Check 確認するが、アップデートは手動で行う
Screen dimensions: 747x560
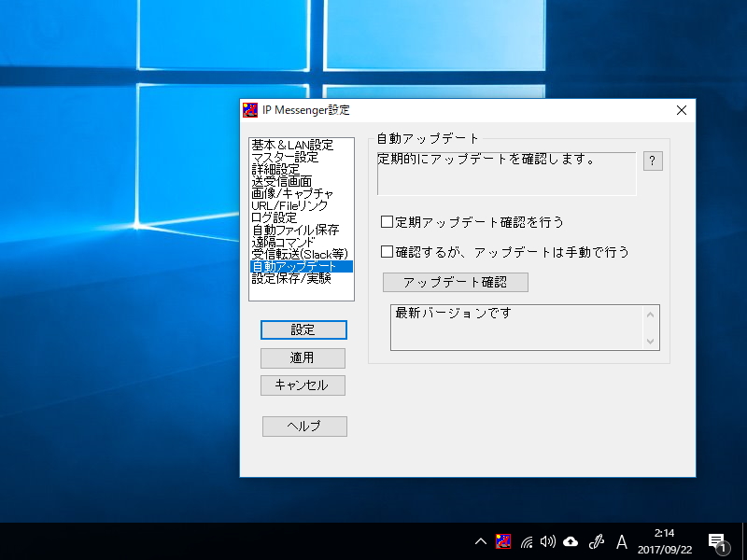[x=385, y=252]
